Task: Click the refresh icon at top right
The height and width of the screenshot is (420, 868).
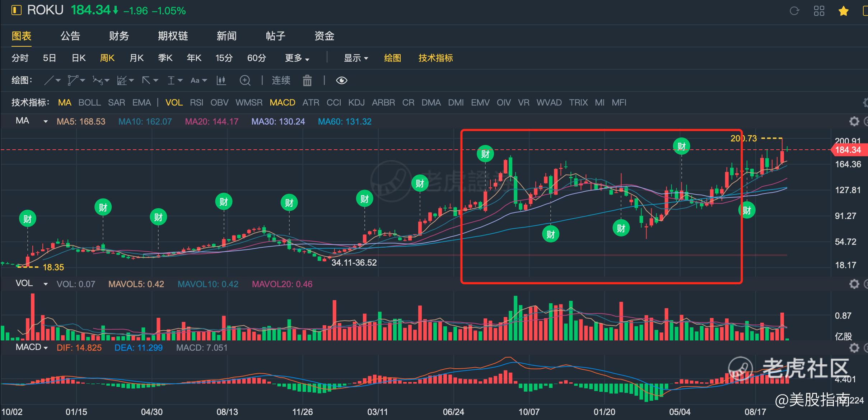Action: (794, 11)
